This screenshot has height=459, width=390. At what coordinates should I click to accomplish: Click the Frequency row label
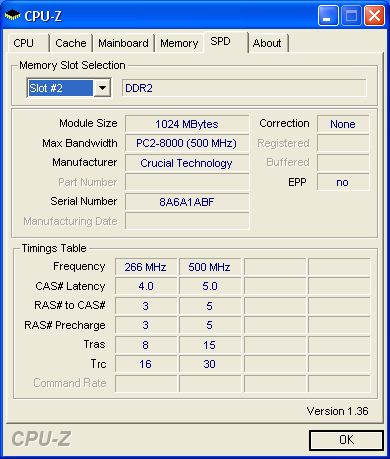79,266
